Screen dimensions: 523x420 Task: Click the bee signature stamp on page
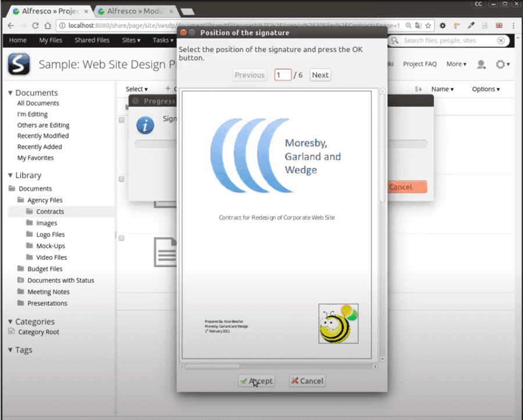coord(338,324)
